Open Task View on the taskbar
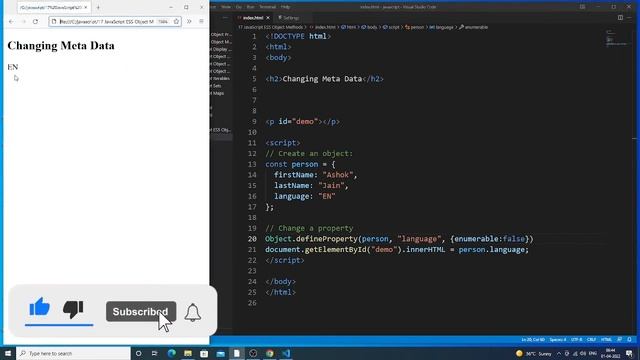The image size is (640, 360). point(155,353)
